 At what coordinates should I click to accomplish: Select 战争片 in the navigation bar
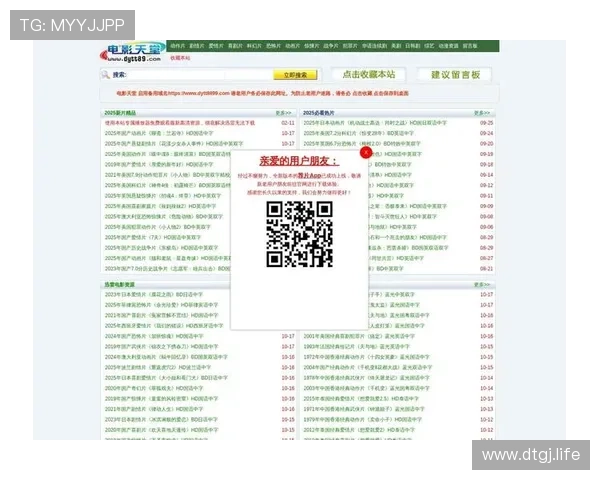click(x=331, y=46)
